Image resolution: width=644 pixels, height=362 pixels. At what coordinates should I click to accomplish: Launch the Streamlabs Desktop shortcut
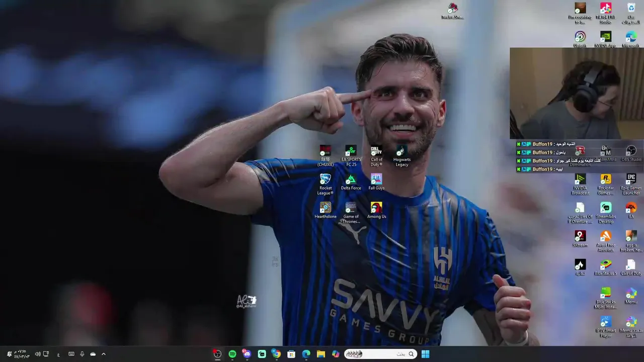point(606,213)
